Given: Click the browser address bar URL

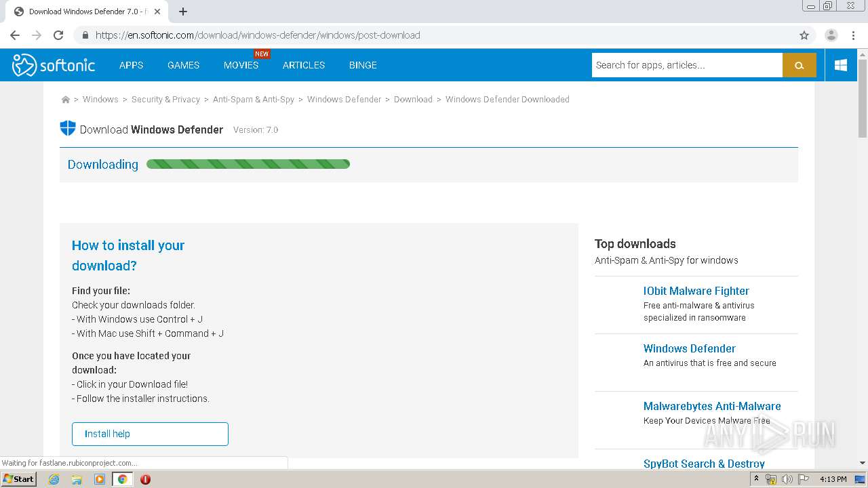Looking at the screenshot, I should coord(258,35).
